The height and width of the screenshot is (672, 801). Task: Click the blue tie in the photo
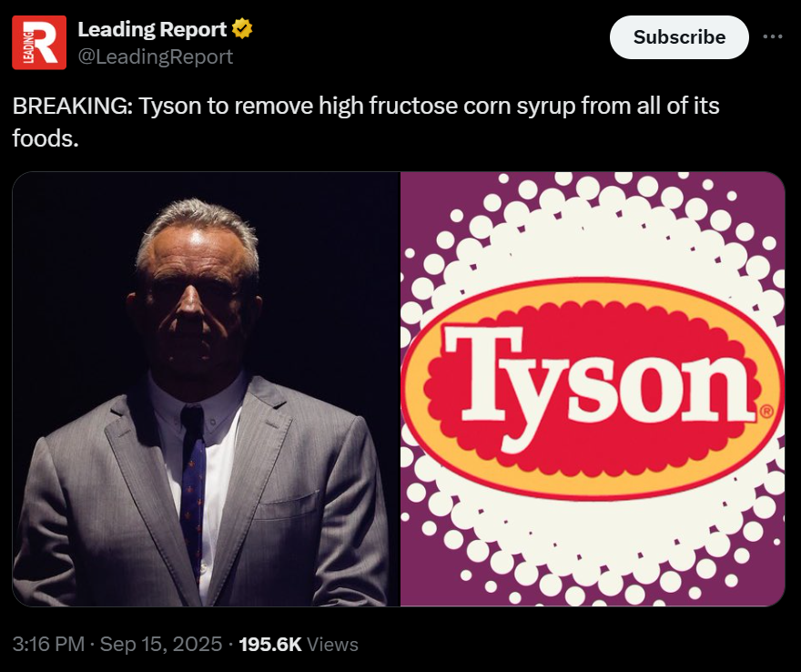click(193, 491)
